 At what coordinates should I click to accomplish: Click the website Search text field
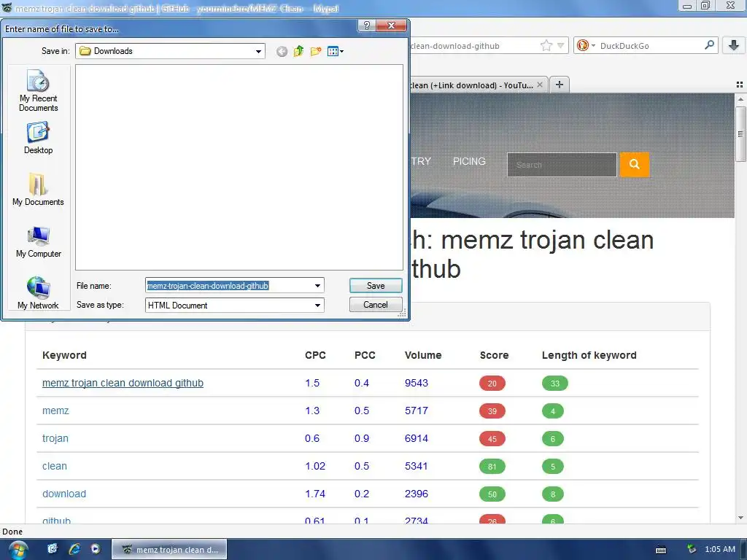[x=562, y=165]
